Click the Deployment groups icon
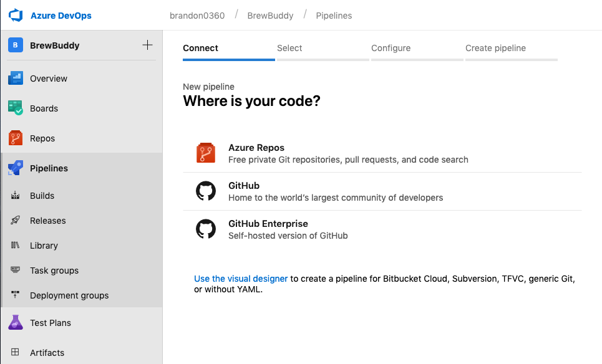This screenshot has width=602, height=364. [x=16, y=295]
